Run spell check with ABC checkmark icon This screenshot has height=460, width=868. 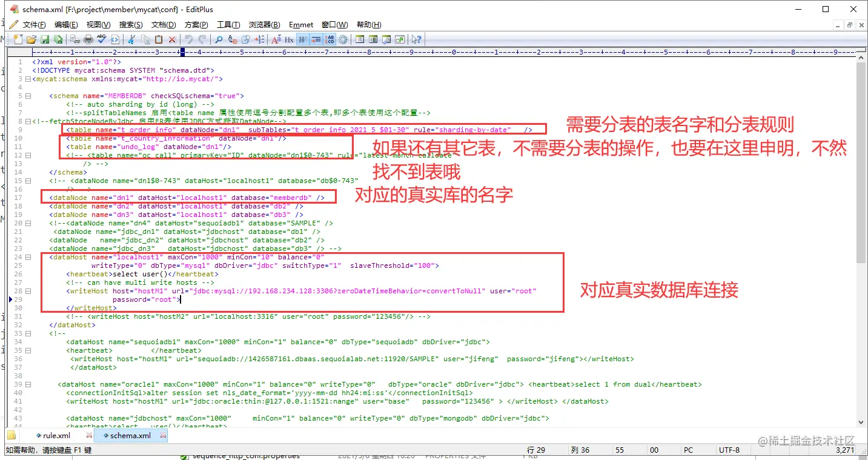click(101, 39)
